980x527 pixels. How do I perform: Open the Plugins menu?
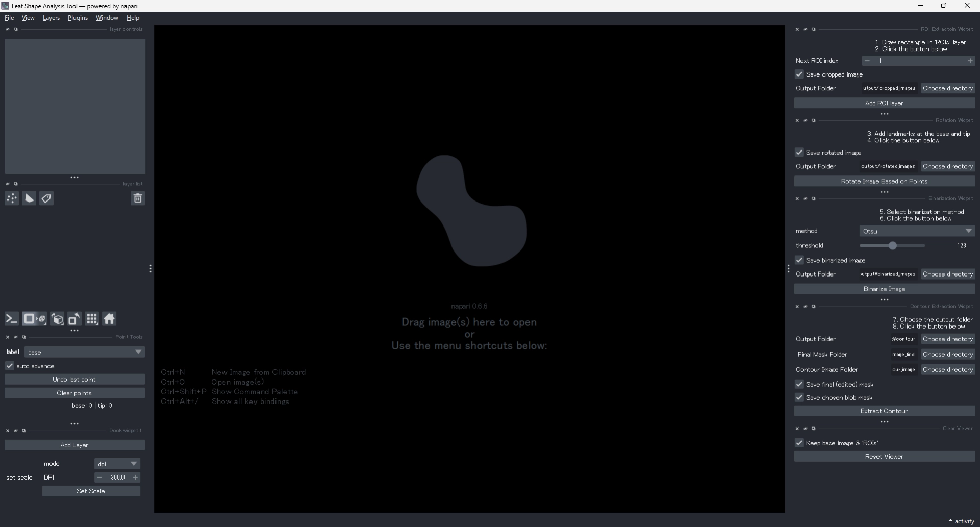[78, 18]
